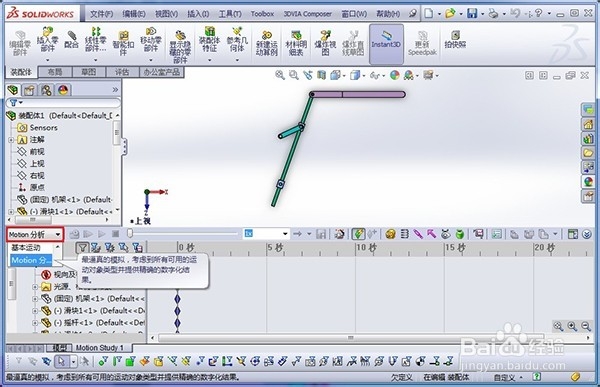Toggle the filter results icon
The image size is (600, 387).
(137, 248)
